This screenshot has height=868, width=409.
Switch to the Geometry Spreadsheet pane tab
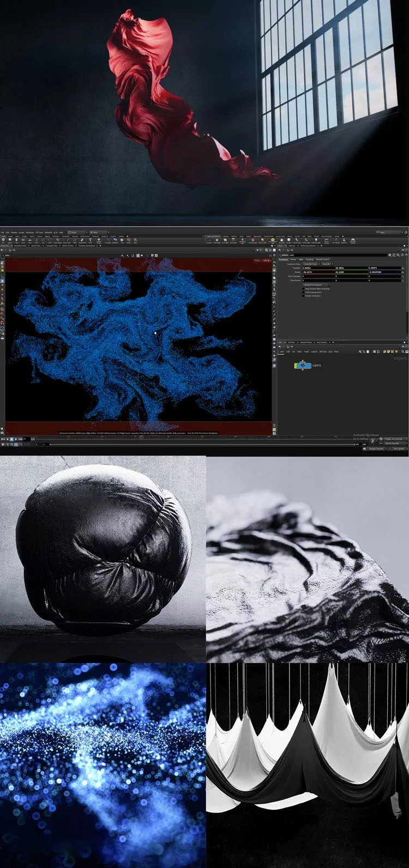tap(87, 246)
